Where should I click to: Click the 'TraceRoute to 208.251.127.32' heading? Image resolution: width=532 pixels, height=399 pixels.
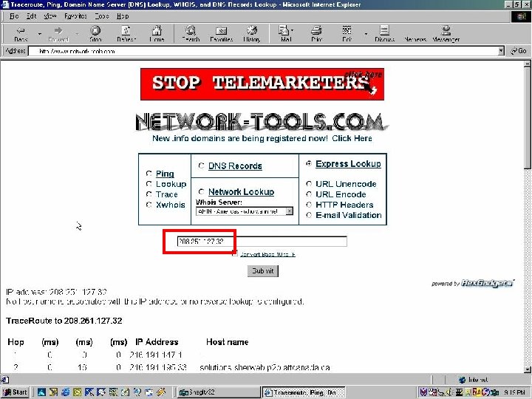64,321
